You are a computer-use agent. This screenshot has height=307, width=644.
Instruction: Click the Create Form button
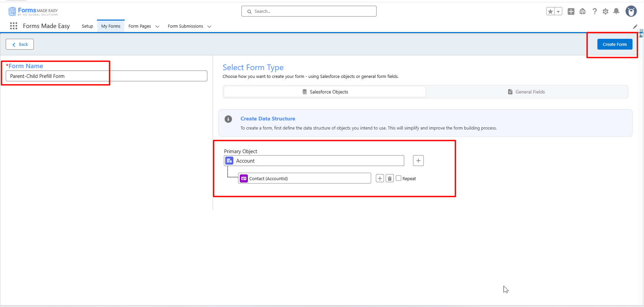point(615,44)
